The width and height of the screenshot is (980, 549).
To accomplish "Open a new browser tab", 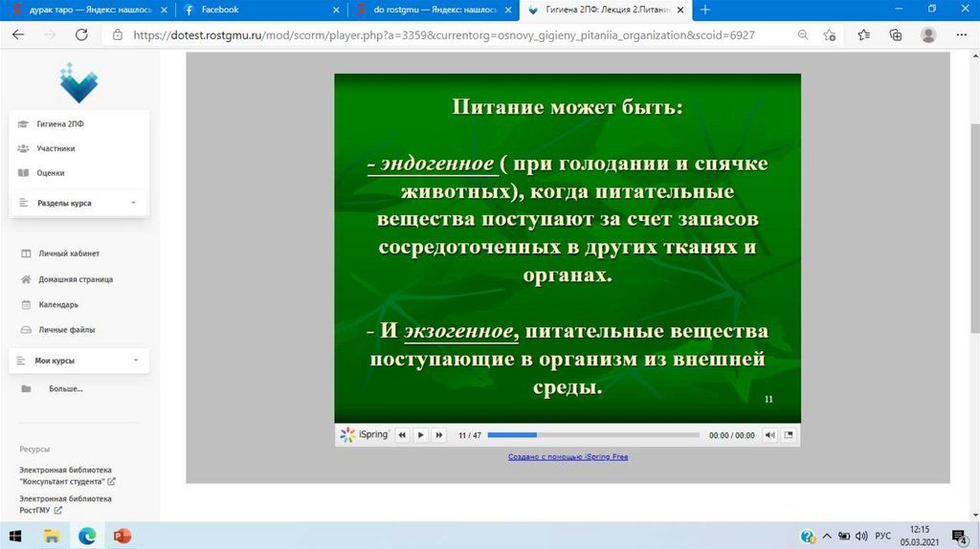I will (705, 10).
